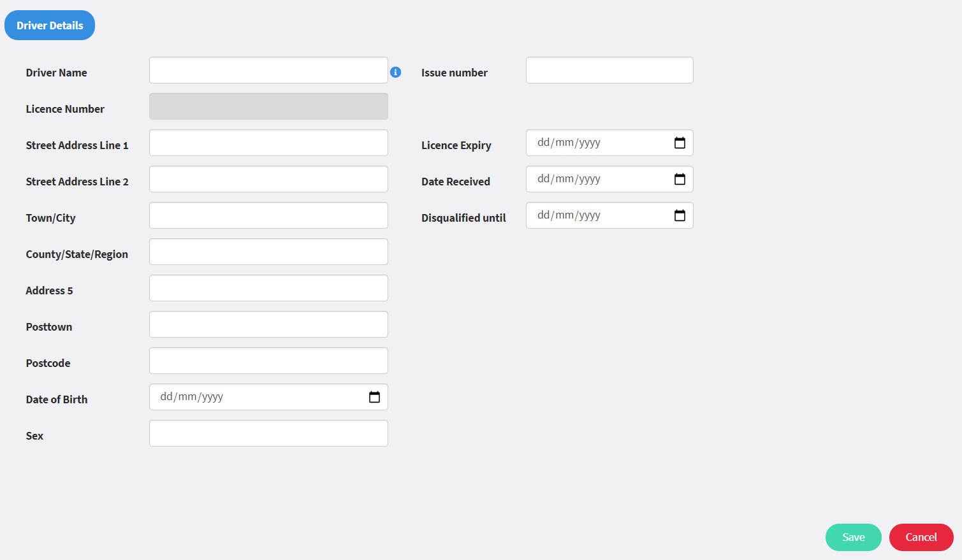962x560 pixels.
Task: Cancel the driver details form
Action: tap(921, 537)
